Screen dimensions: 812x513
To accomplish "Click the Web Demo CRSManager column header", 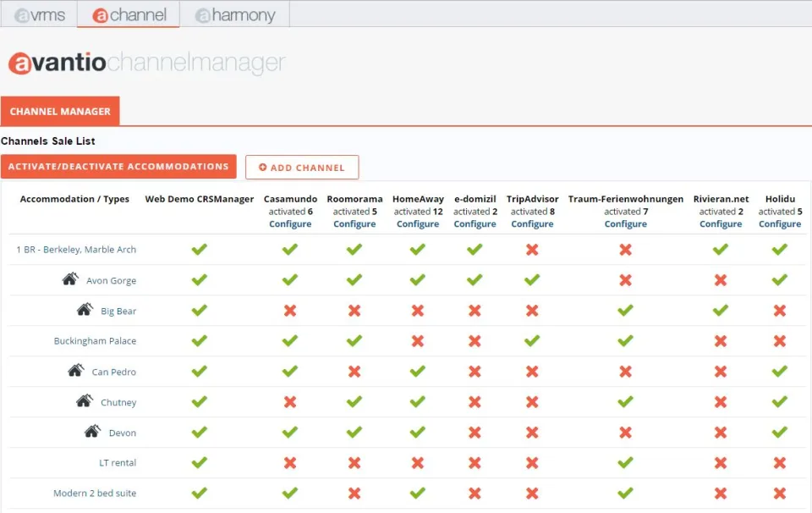I will point(200,199).
